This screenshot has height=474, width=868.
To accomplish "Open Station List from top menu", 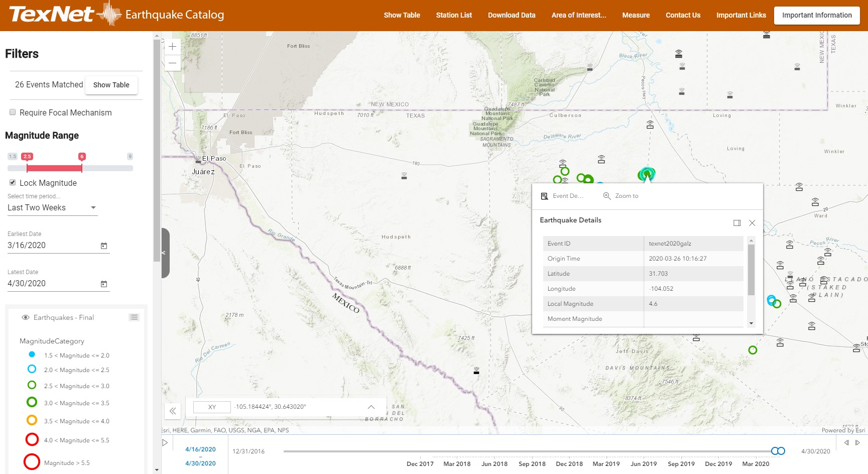I will tap(454, 15).
